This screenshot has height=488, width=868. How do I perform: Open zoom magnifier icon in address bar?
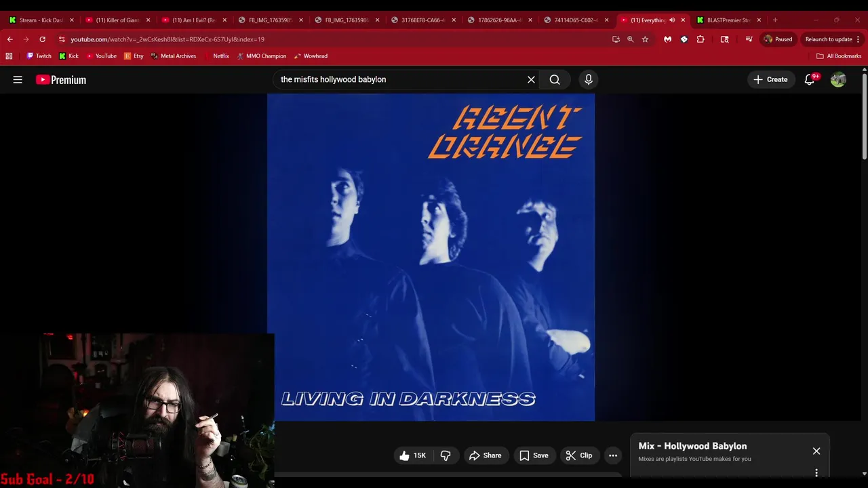click(630, 39)
